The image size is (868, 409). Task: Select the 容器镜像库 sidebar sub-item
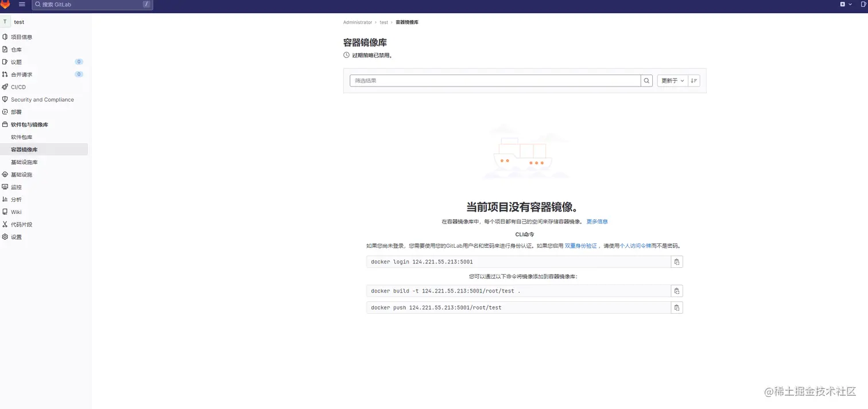click(44, 149)
